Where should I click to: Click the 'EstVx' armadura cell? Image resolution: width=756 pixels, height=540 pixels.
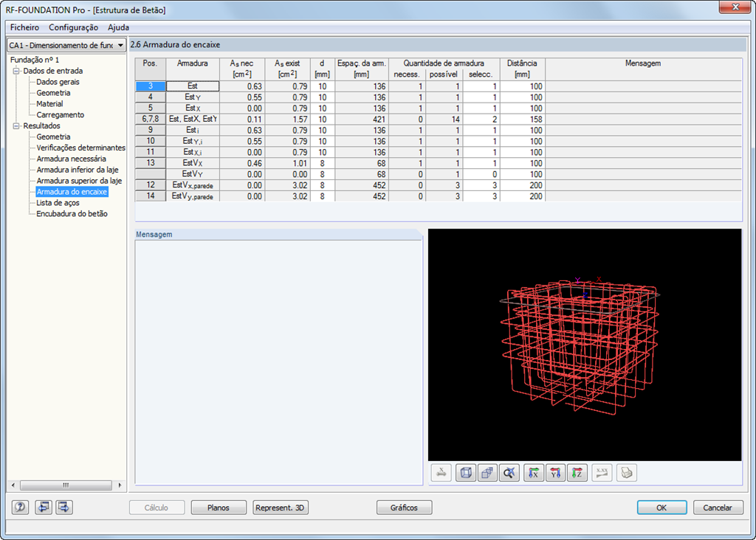point(193,163)
